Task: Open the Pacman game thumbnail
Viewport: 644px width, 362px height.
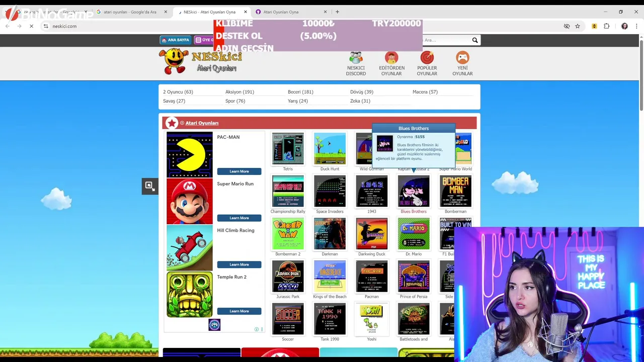Action: pyautogui.click(x=371, y=277)
